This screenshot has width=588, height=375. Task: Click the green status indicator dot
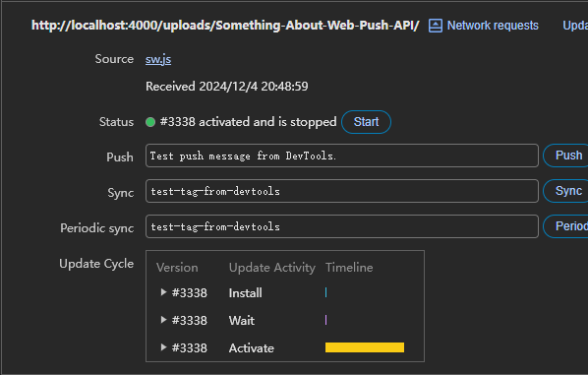(x=150, y=122)
